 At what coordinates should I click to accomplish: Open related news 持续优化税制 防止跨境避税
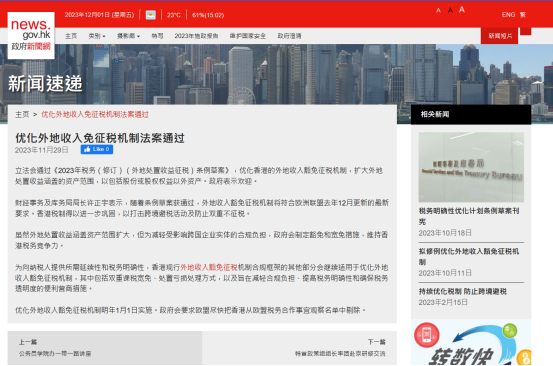coord(463,291)
